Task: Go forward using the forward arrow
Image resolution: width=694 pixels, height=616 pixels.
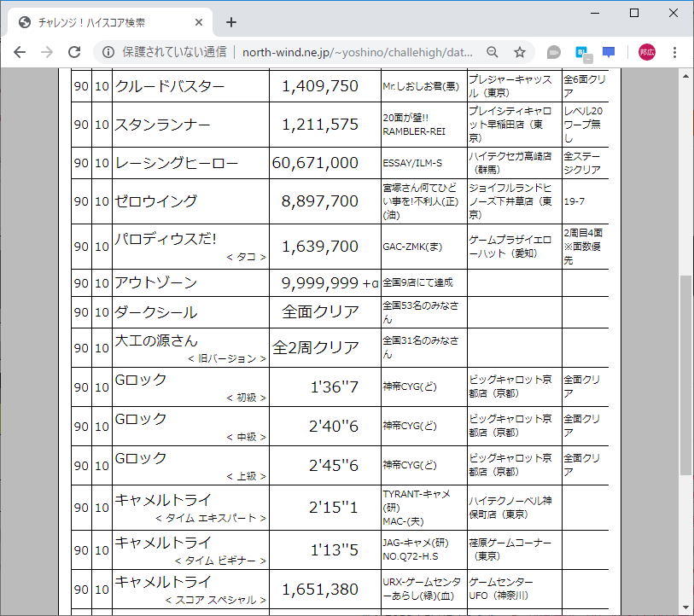Action: [47, 52]
